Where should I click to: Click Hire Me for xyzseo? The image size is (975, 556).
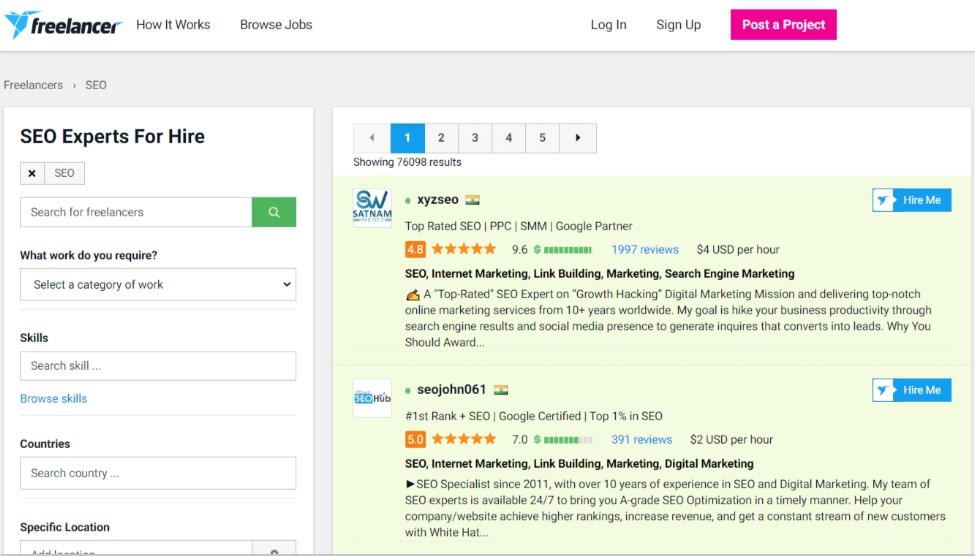(912, 200)
